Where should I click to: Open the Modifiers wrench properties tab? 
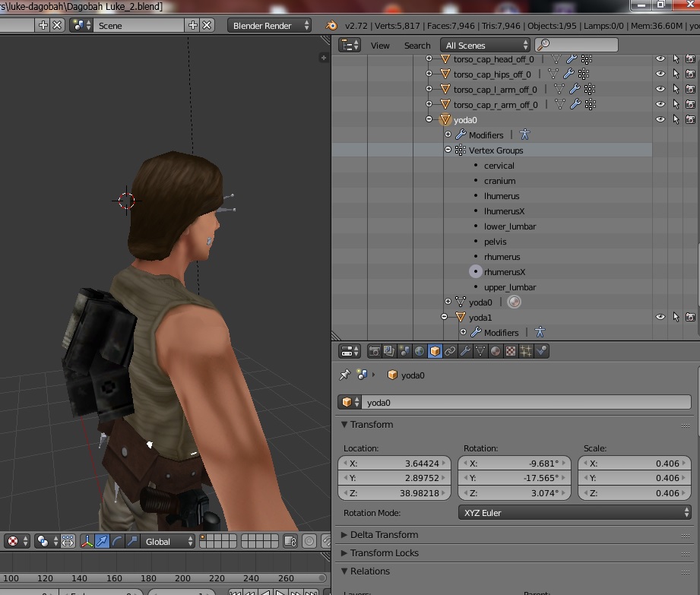tap(465, 351)
